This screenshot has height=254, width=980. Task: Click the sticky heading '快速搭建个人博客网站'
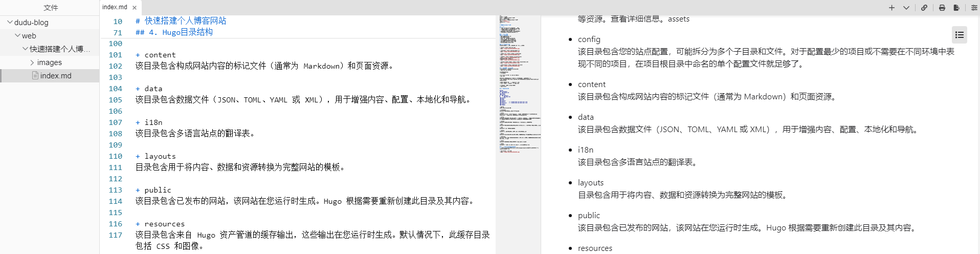click(185, 21)
